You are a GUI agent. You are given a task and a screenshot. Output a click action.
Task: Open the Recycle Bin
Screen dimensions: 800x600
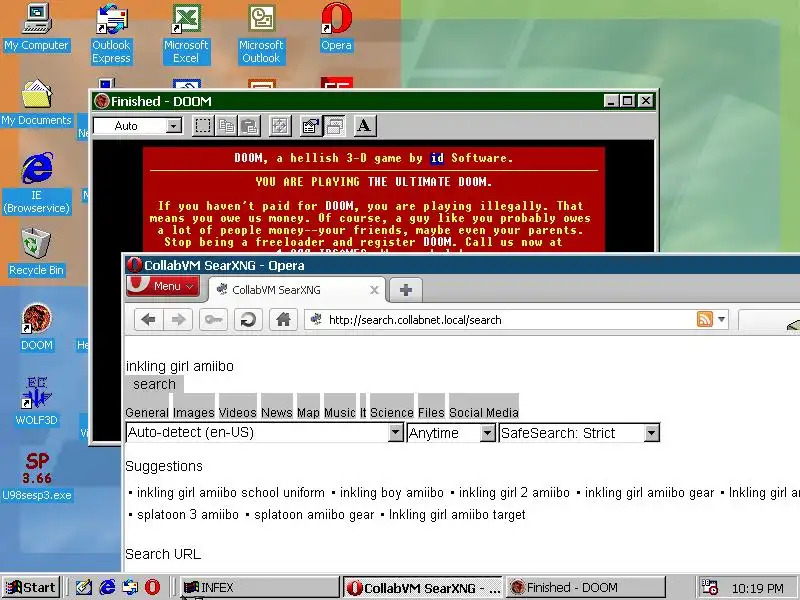pos(36,252)
